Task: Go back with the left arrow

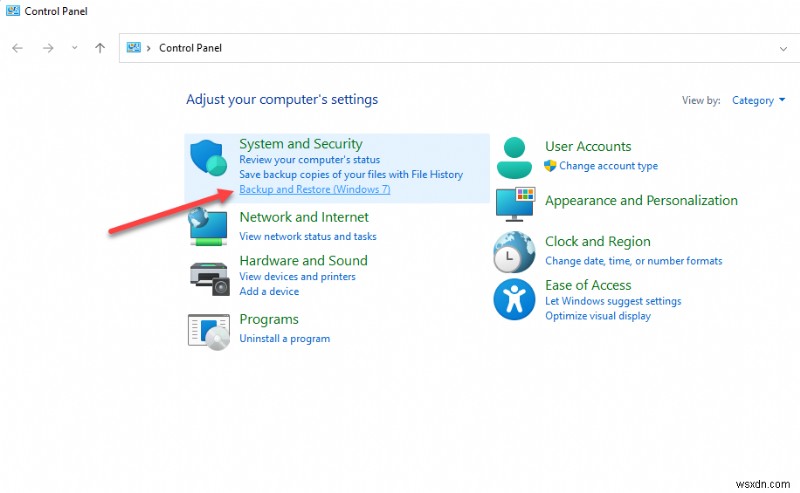Action: [17, 48]
